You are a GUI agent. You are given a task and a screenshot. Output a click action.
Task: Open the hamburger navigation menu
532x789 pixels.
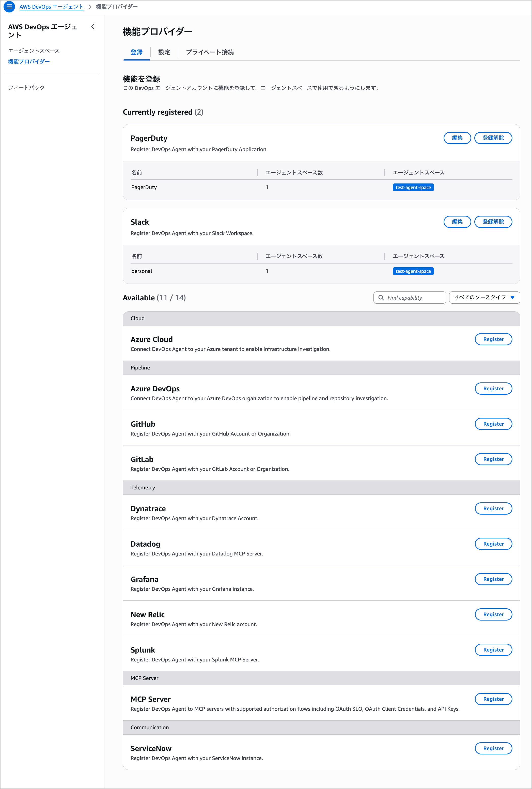(x=9, y=6)
